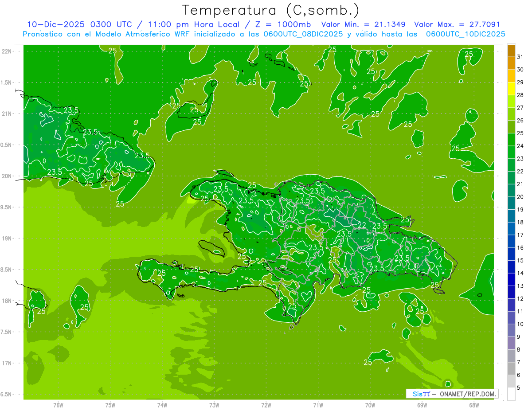The image size is (532, 411).
Task: Click the "22" contour label on the island
Action: point(362,225)
